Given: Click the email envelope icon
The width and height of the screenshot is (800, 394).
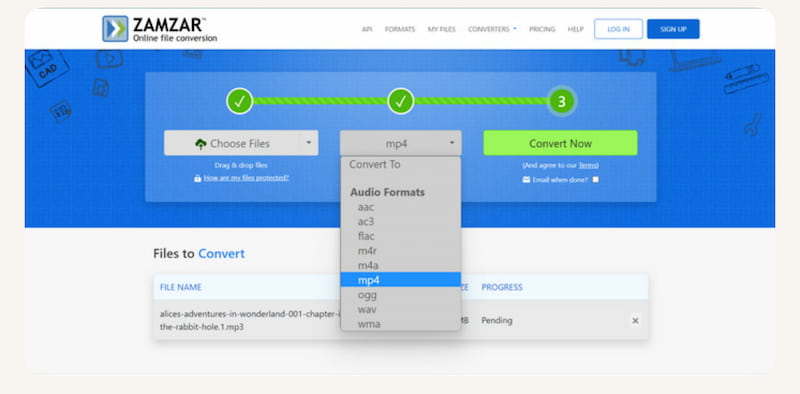Looking at the screenshot, I should (526, 180).
